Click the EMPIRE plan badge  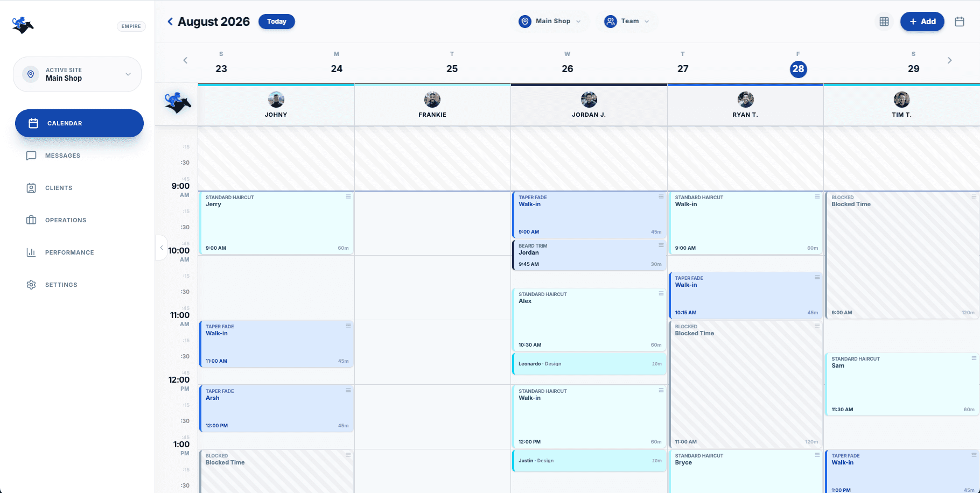(x=131, y=26)
